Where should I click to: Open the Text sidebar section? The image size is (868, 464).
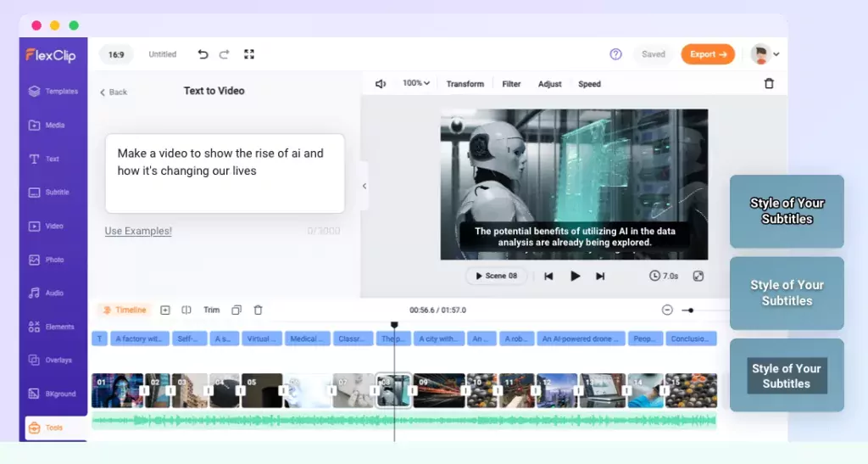[44, 159]
